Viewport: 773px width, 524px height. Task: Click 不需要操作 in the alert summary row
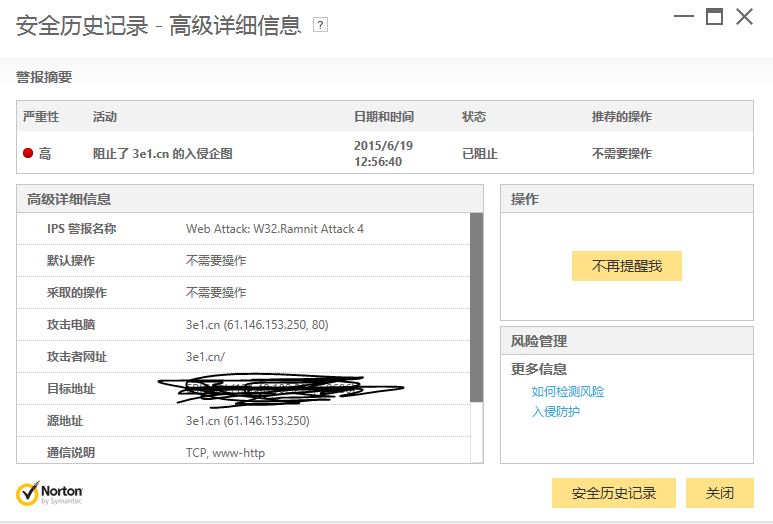[622, 154]
